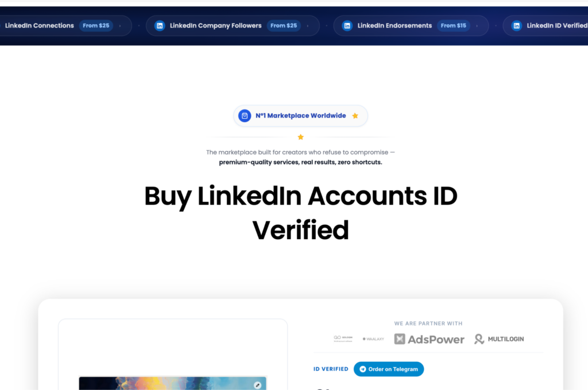Click the gold star in Marketplace badge
The width and height of the screenshot is (588, 390).
click(355, 116)
